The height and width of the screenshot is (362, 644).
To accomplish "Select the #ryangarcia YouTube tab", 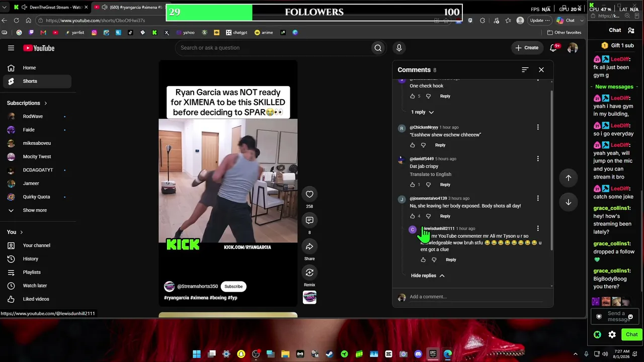I will 129,7.
